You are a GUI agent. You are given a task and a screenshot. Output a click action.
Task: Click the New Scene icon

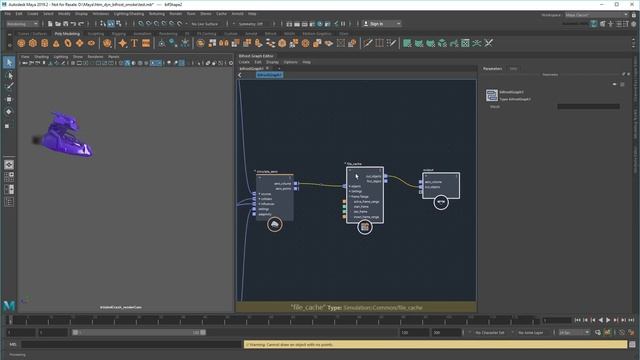[50, 24]
